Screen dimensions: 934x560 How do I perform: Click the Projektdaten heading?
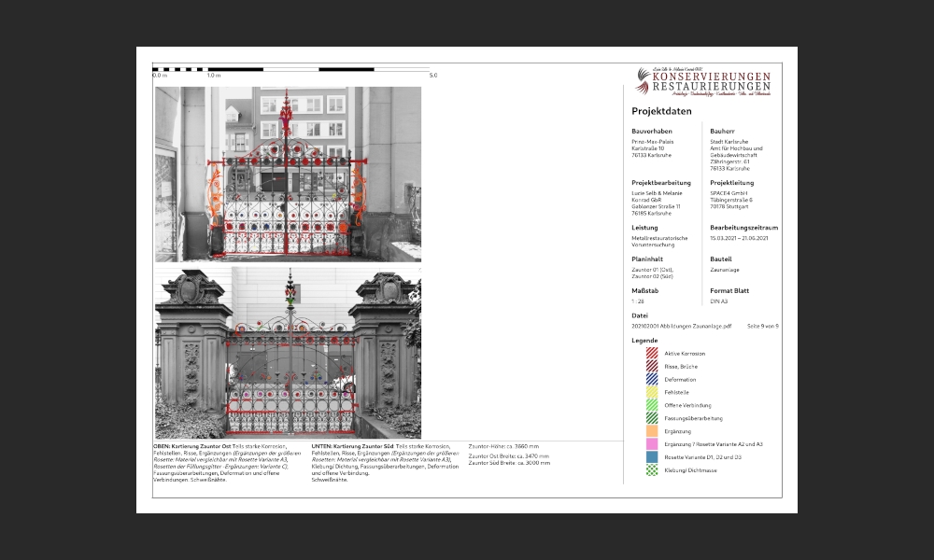(661, 111)
